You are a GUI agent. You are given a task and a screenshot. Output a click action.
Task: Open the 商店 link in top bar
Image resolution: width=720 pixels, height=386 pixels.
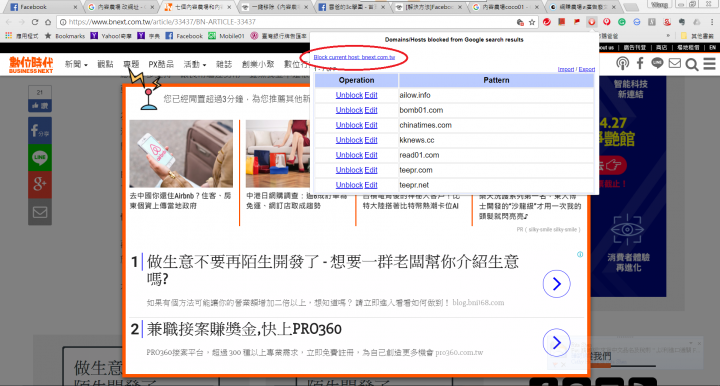click(661, 47)
